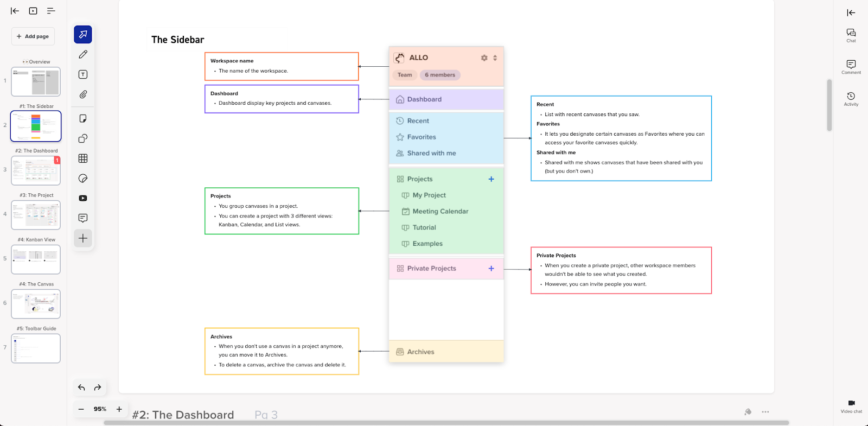This screenshot has height=426, width=868.
Task: Start presentation mode with play icon
Action: coord(33,11)
